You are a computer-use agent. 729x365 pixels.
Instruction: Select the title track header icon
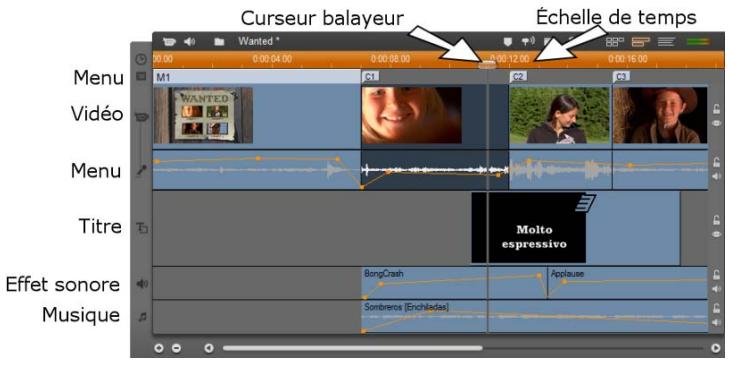(142, 227)
